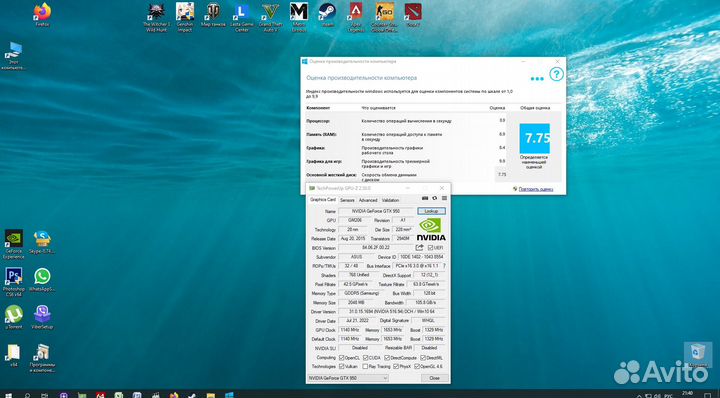Image resolution: width=720 pixels, height=398 pixels.
Task: Click the GPU Name field
Action: coord(376,211)
